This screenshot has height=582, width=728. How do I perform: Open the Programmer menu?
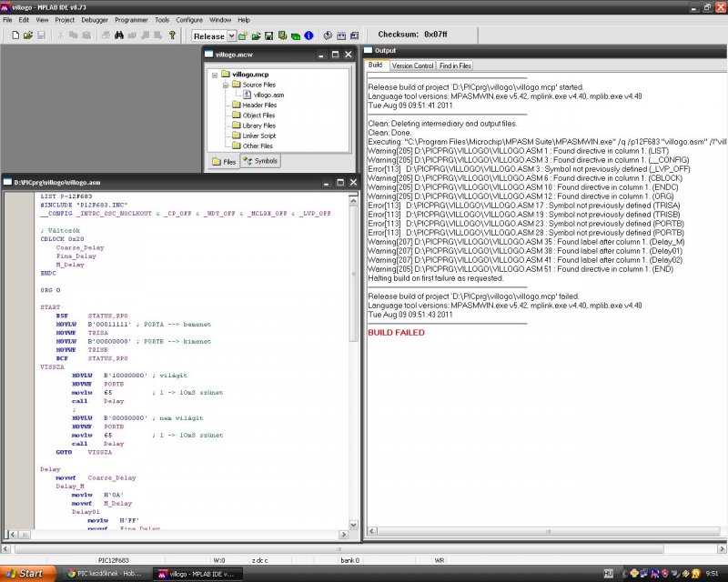click(x=131, y=19)
